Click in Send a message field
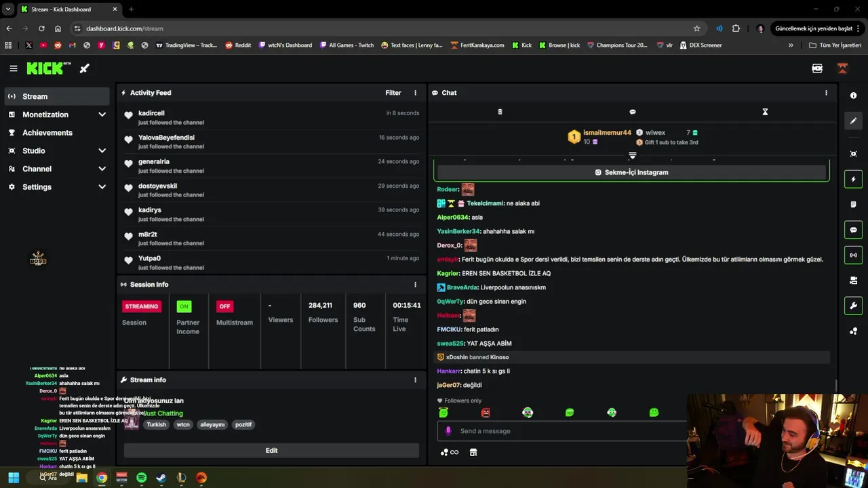 click(563, 431)
